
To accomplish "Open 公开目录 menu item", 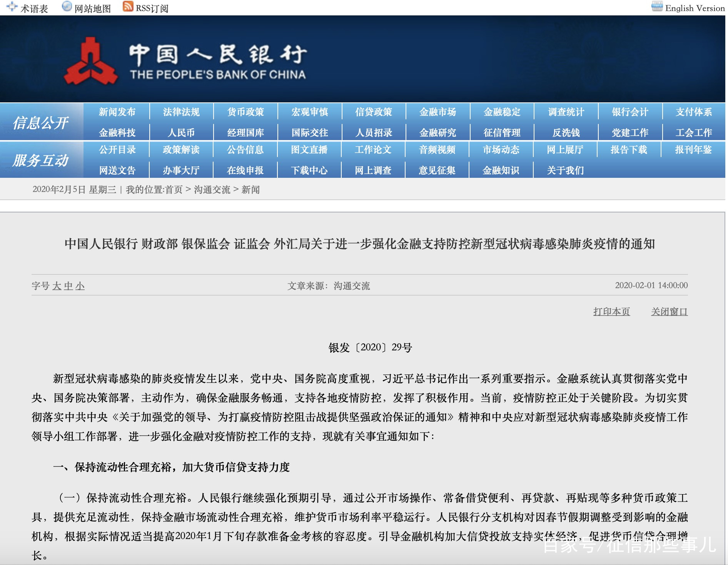I will [117, 150].
